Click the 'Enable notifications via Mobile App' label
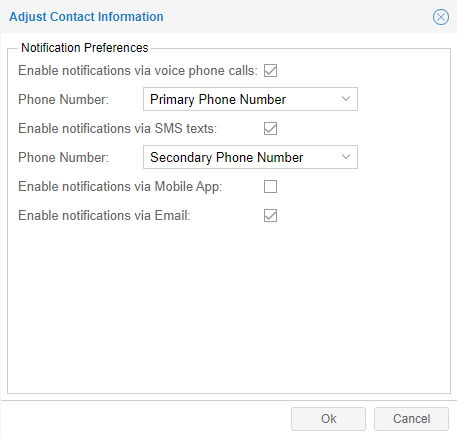457x437 pixels. click(x=120, y=187)
